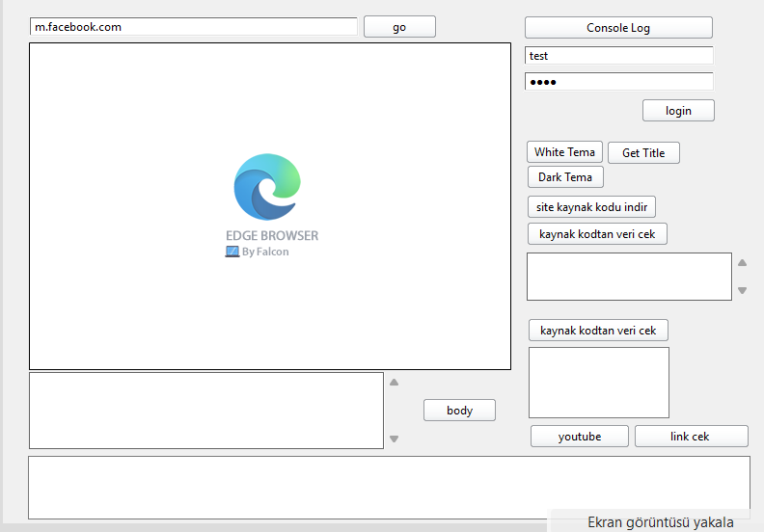The image size is (764, 532).
Task: Click upper kaynak kodtan veri cek button
Action: 597,234
